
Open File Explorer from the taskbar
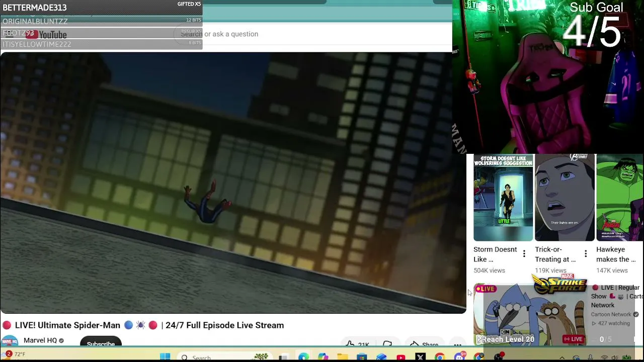pyautogui.click(x=342, y=357)
